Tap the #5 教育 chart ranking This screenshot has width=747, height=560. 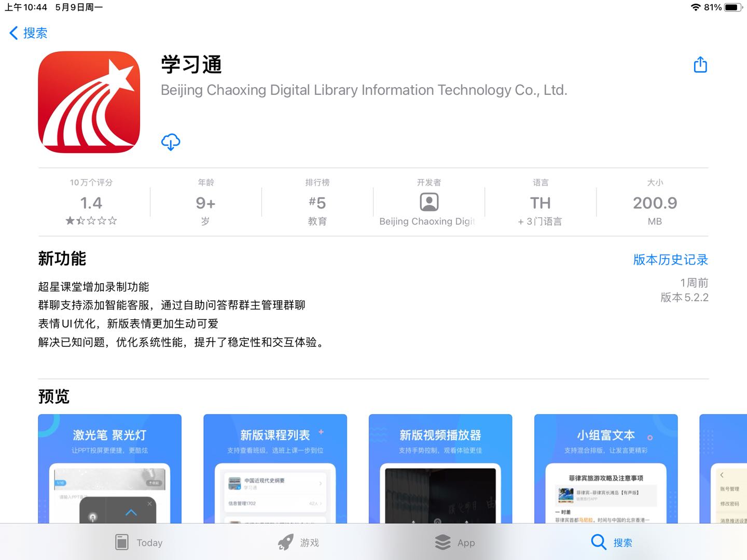click(x=317, y=203)
